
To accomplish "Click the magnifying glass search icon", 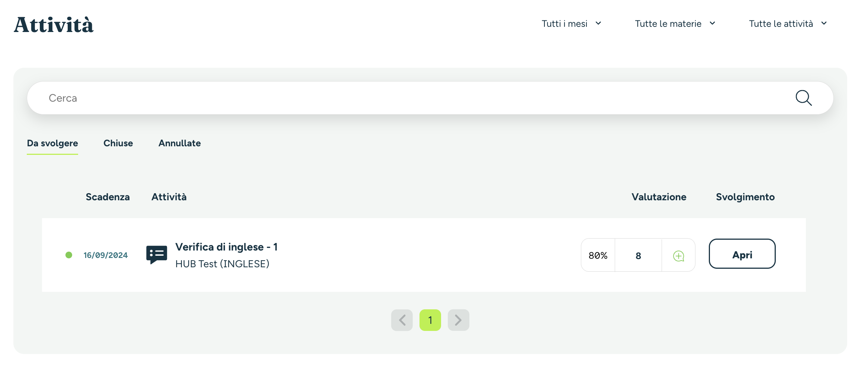I will point(803,98).
